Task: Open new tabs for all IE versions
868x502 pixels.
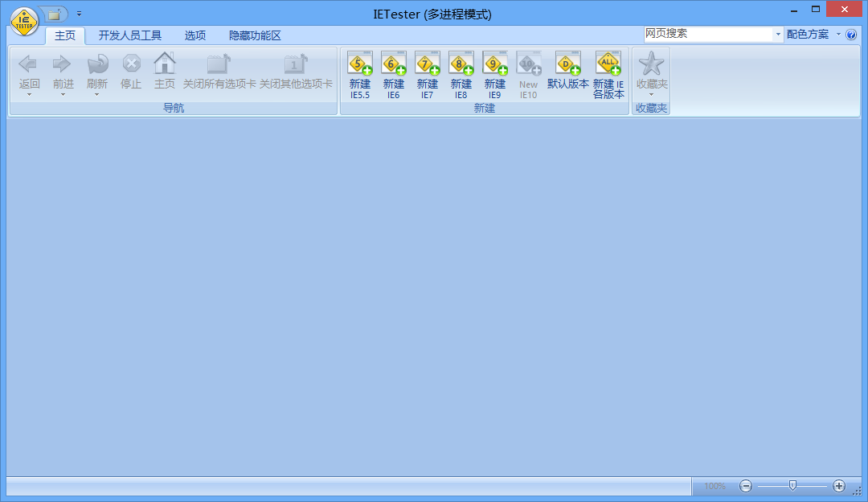Action: (608, 64)
